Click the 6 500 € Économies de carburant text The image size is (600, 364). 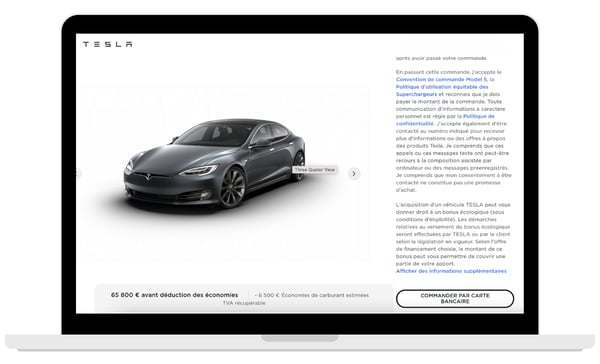[x=312, y=295]
